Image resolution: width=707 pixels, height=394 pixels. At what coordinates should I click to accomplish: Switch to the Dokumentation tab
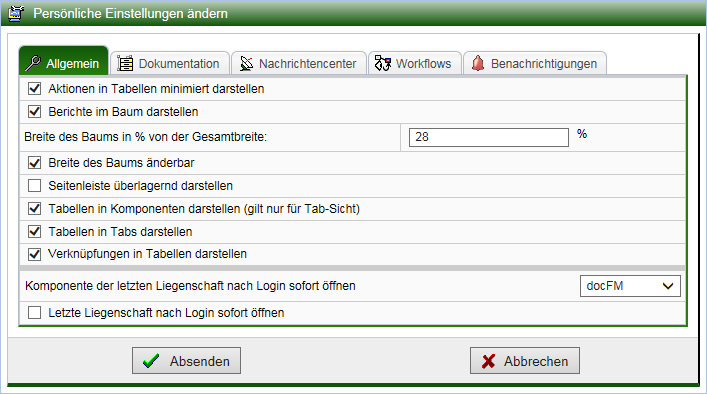170,63
